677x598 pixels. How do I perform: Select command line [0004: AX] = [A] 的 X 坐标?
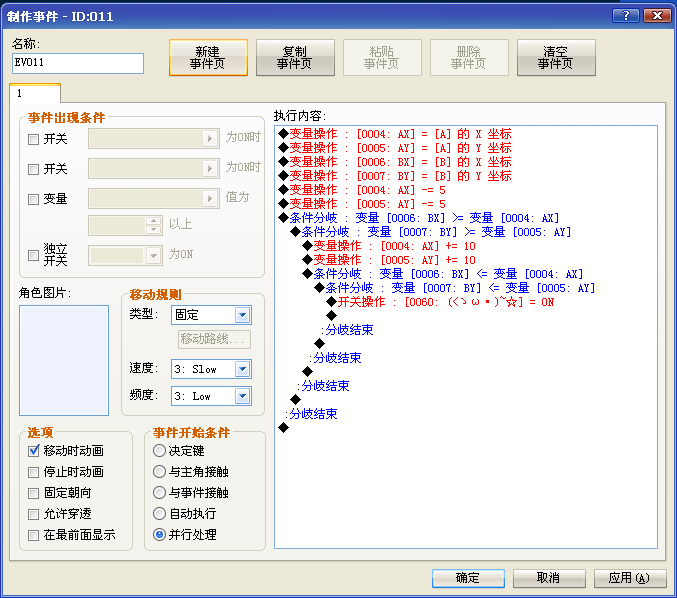tap(395, 134)
